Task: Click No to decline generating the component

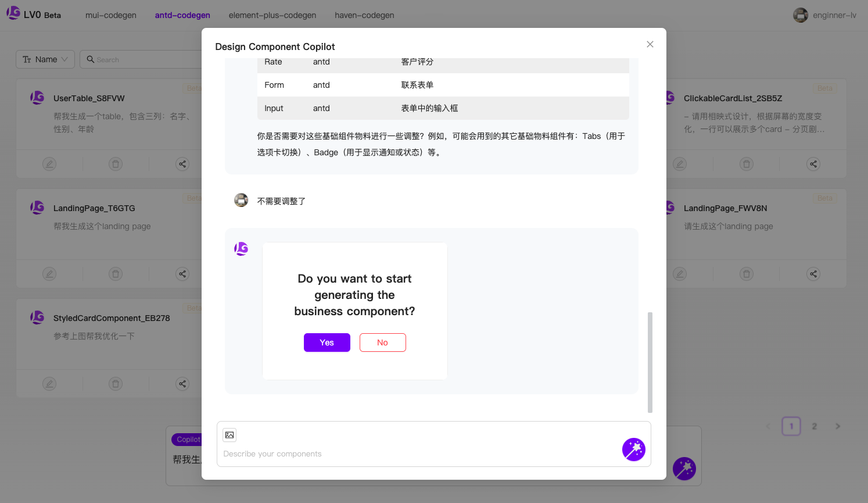Action: (382, 343)
